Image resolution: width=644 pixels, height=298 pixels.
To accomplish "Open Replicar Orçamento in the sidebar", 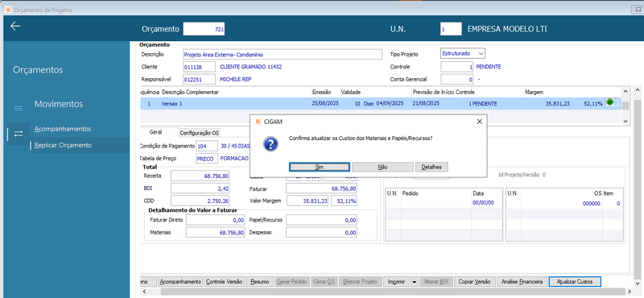I will tap(63, 145).
